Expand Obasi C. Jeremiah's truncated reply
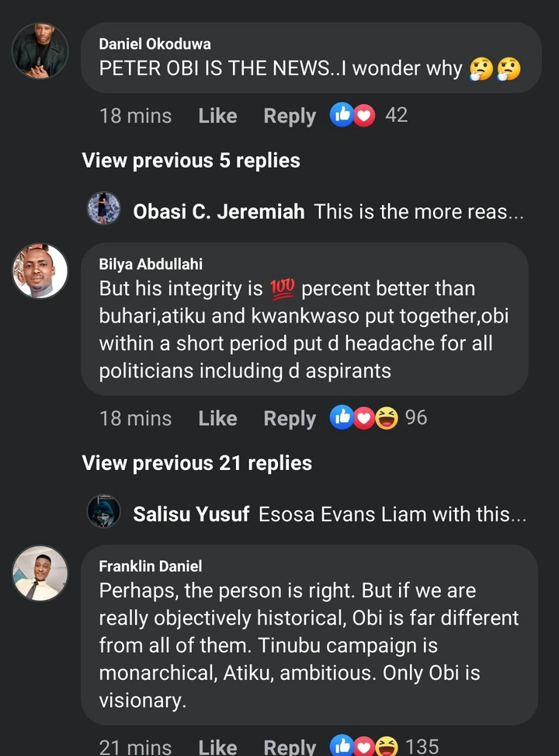Viewport: 559px width, 756px height. coord(419,211)
